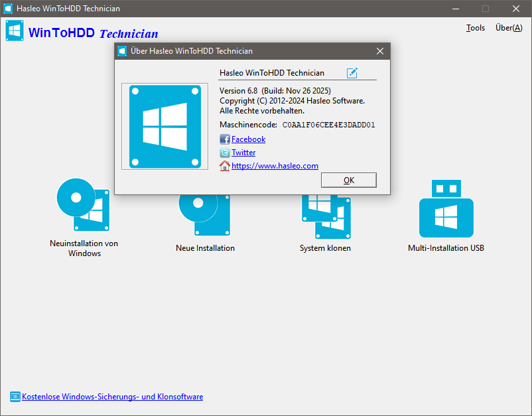Open the Über(A) menu
This screenshot has height=416, width=532.
coord(508,28)
